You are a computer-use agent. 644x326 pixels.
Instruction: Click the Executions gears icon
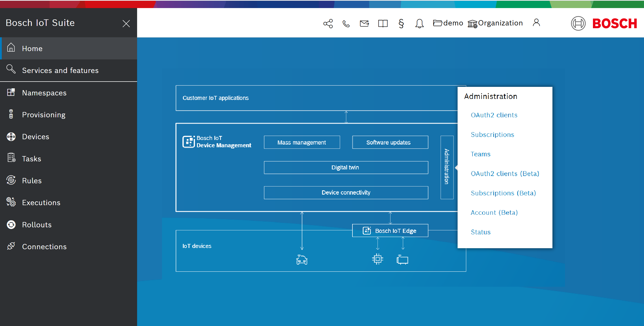click(11, 202)
